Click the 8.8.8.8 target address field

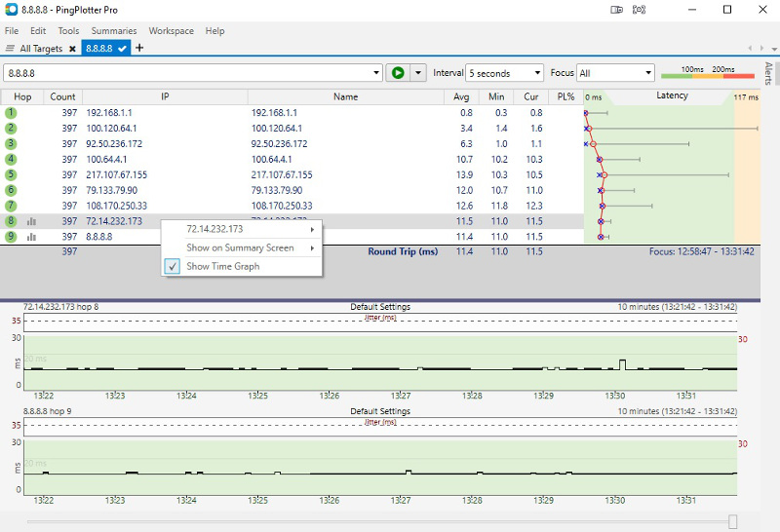tap(185, 73)
